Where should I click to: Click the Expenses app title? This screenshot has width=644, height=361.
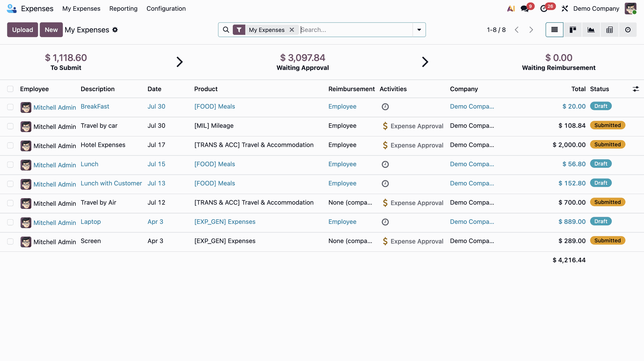point(37,9)
